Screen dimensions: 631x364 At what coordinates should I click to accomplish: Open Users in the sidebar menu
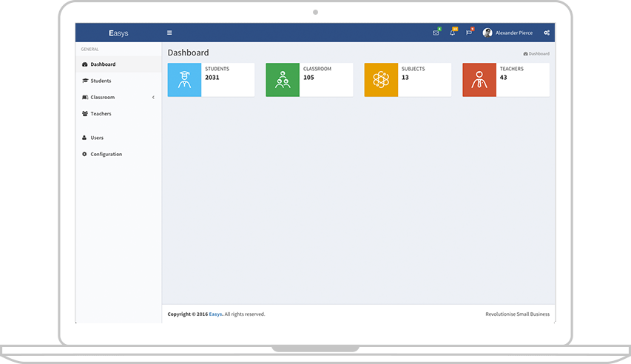pos(97,138)
